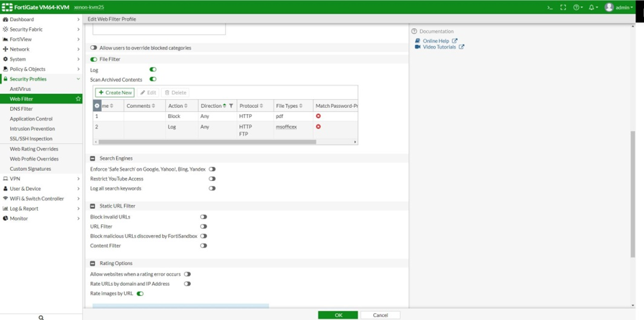
Task: Enable Restrict YouTube Access toggle
Action: tap(212, 179)
